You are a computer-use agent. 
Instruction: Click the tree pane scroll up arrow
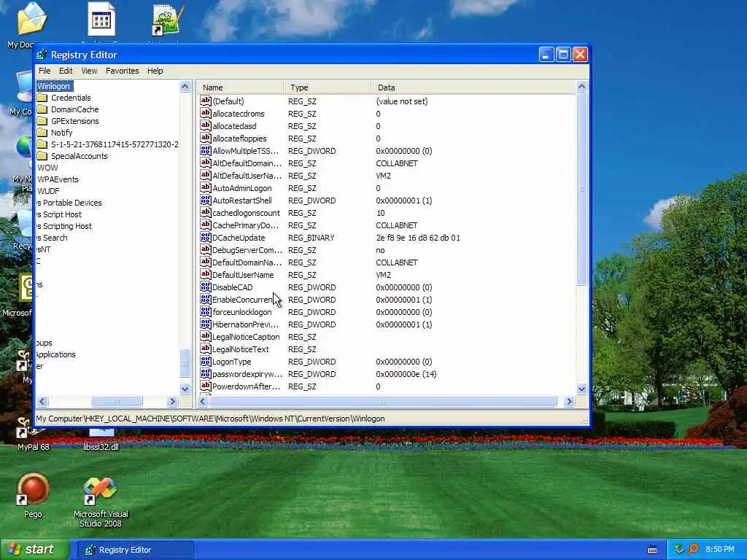click(x=185, y=87)
